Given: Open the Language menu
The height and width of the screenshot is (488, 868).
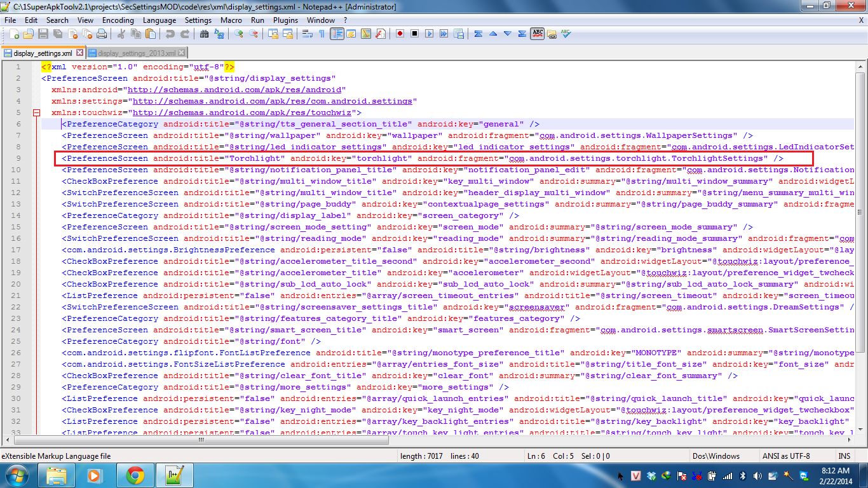Looking at the screenshot, I should [x=159, y=20].
